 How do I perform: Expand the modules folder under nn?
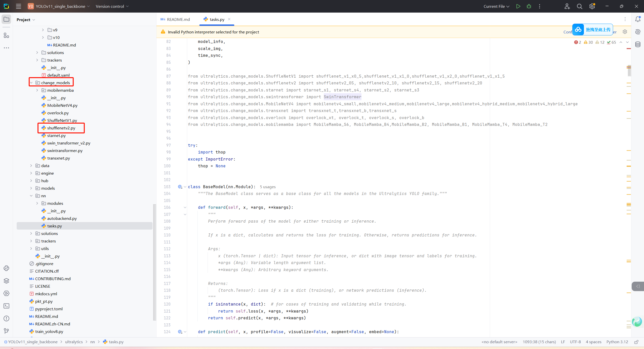pos(37,203)
